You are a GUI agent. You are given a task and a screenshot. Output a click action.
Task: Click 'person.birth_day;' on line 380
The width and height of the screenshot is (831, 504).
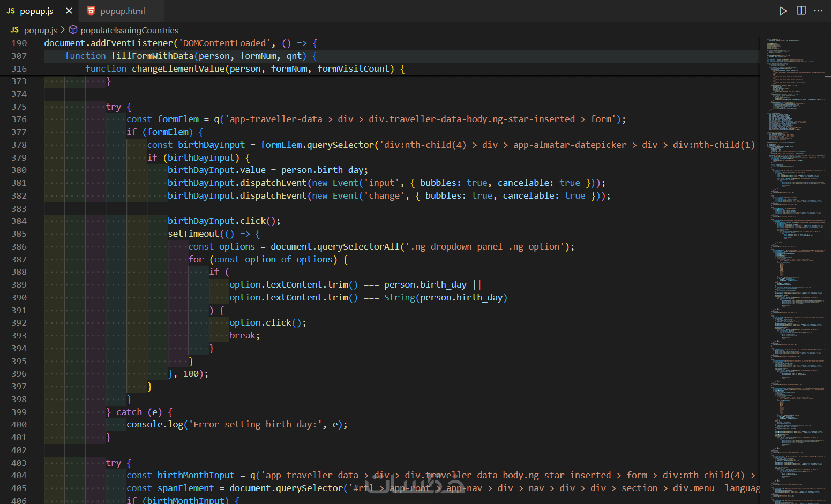pos(325,170)
